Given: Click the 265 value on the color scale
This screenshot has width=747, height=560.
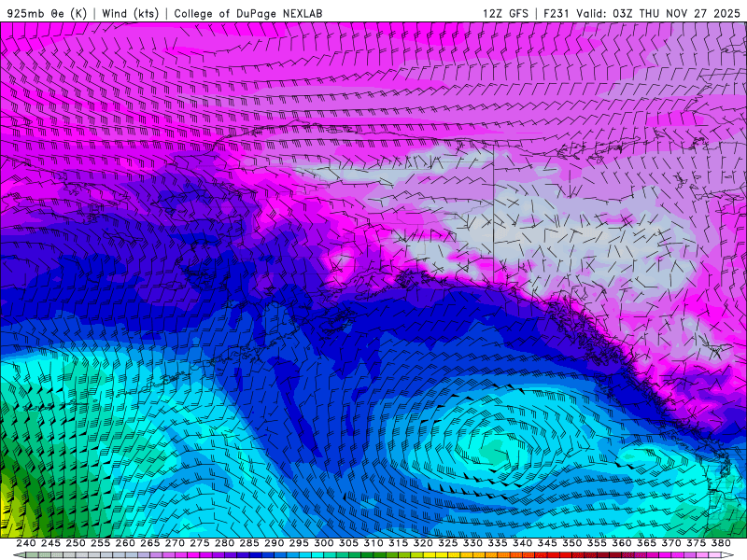Looking at the screenshot, I should coord(150,543).
